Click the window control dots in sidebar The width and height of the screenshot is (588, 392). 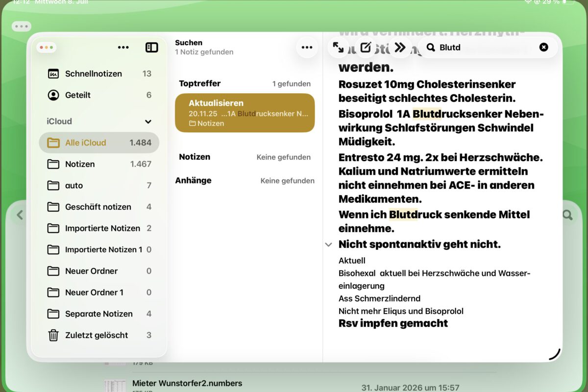click(46, 48)
